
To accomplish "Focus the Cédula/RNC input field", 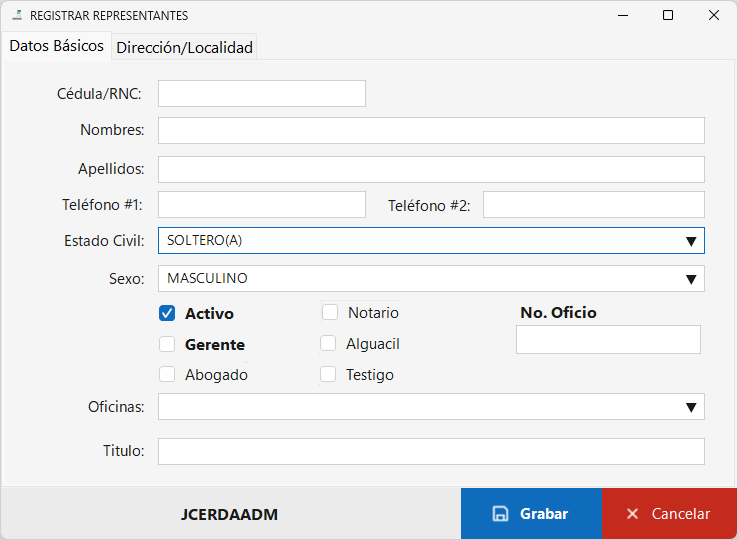I will (262, 94).
